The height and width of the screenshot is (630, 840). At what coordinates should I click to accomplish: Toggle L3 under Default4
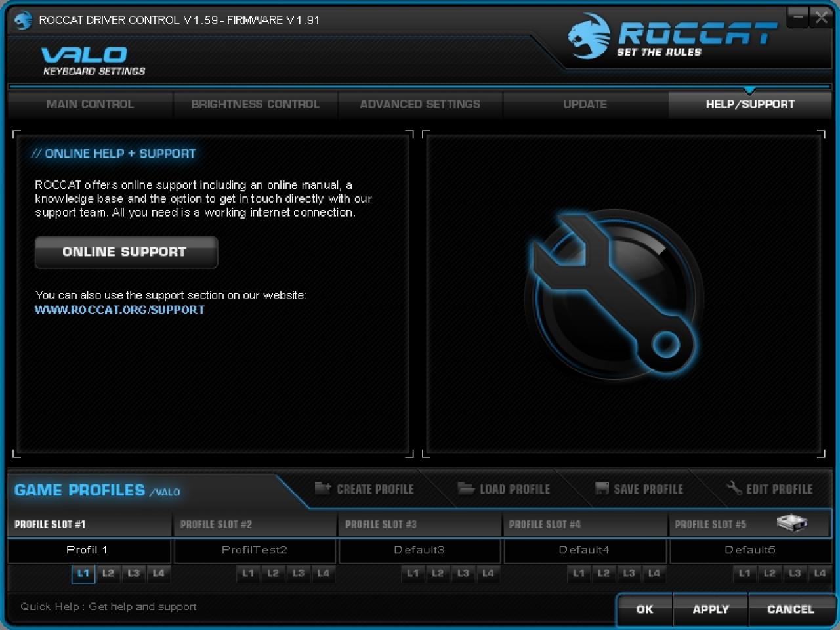(629, 574)
